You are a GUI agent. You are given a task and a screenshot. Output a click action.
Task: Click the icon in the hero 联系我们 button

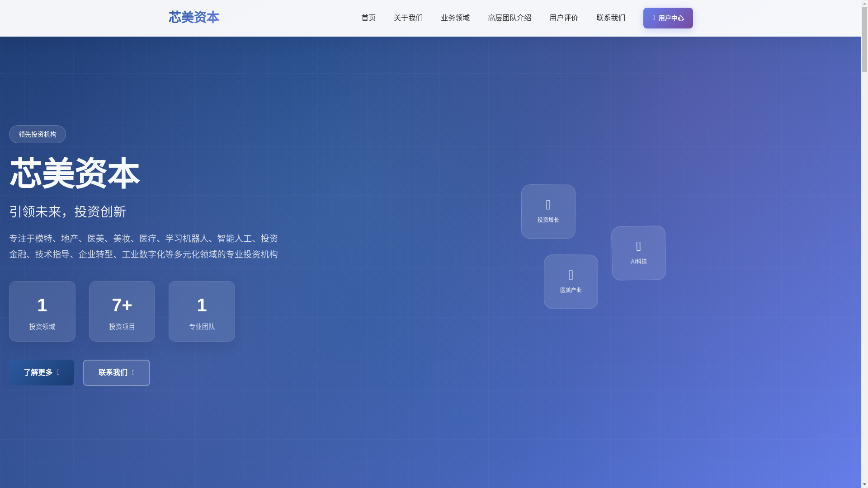pos(133,373)
